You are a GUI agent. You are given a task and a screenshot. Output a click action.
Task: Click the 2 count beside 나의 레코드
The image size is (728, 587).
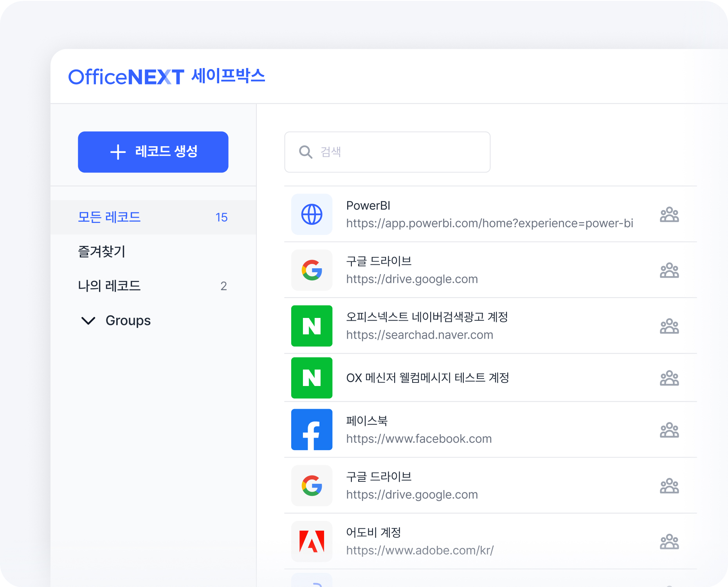click(223, 286)
